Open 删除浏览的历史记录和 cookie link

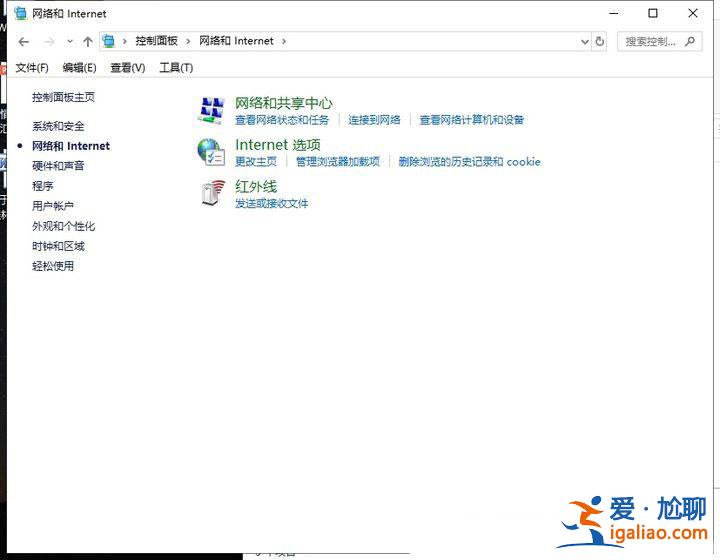(469, 162)
